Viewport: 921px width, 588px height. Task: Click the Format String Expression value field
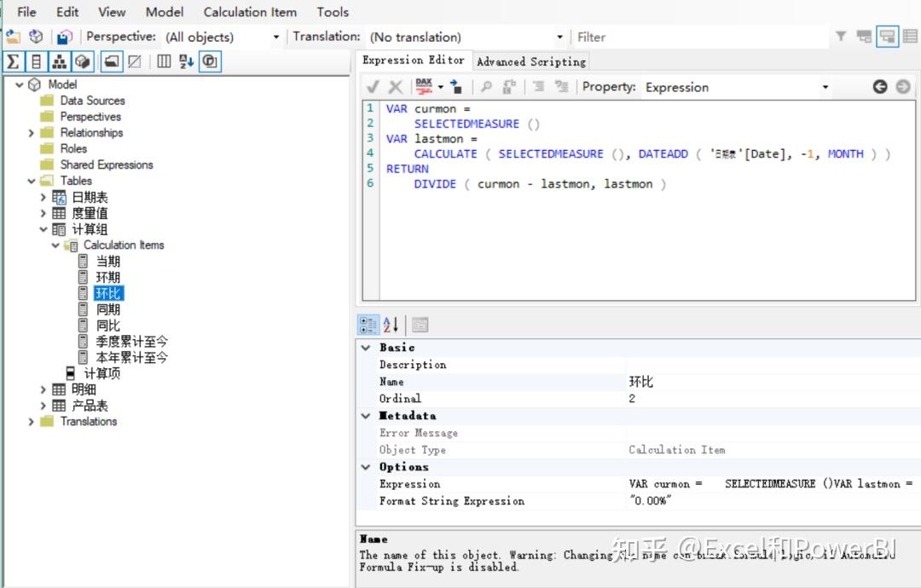[x=773, y=501]
